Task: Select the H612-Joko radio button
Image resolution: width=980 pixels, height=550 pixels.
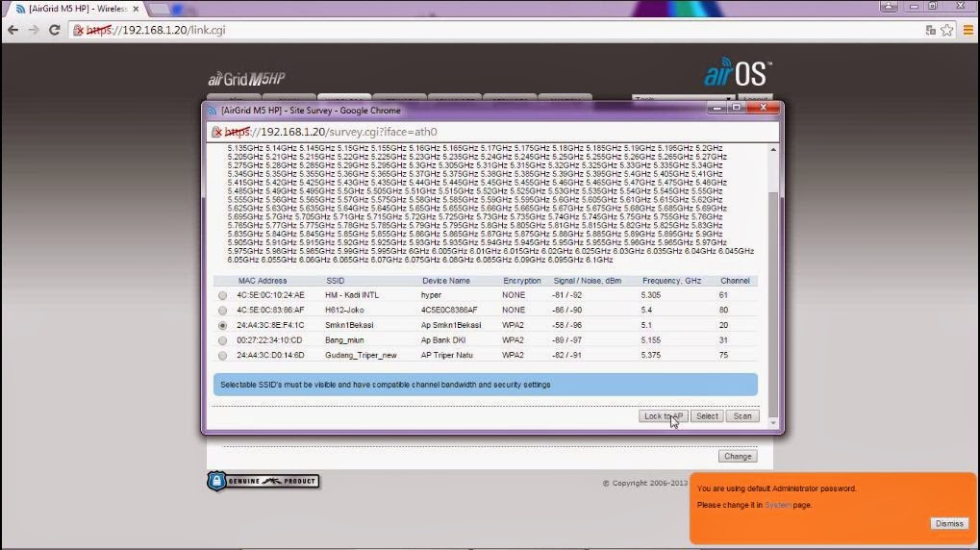Action: coord(222,311)
